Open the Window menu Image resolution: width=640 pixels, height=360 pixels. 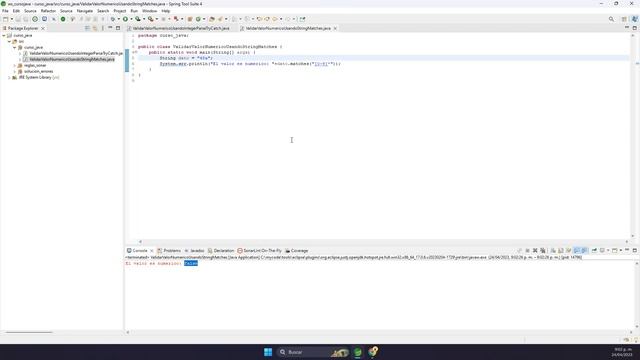(149, 11)
